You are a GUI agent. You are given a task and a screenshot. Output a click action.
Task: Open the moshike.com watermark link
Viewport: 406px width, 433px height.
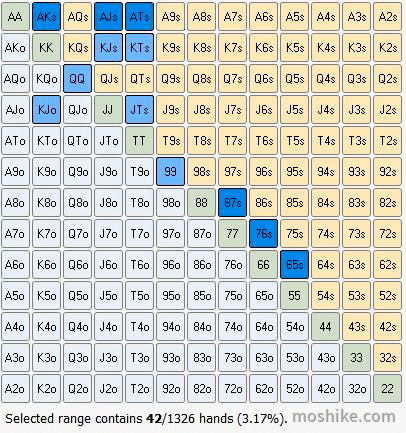pyautogui.click(x=344, y=417)
